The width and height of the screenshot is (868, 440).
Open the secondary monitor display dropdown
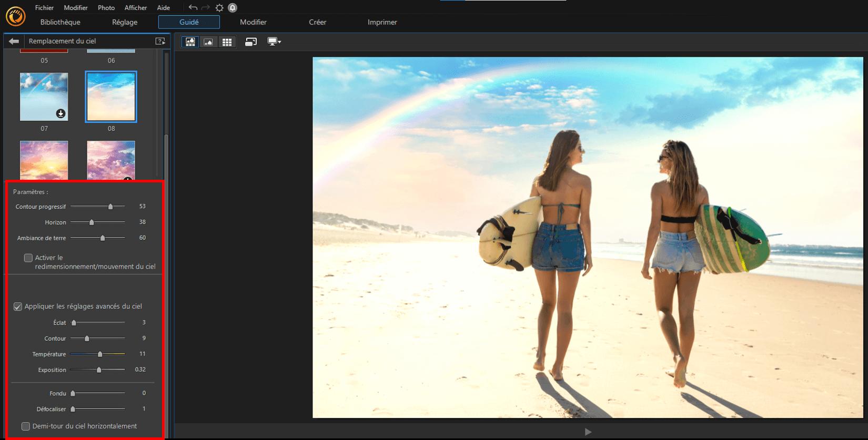click(x=274, y=42)
